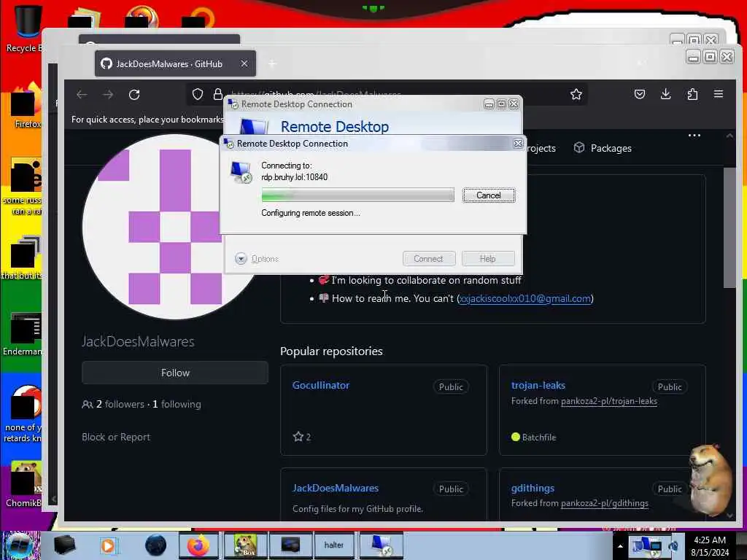
Task: Cancel the Remote Desktop connection attempt
Action: 488,195
